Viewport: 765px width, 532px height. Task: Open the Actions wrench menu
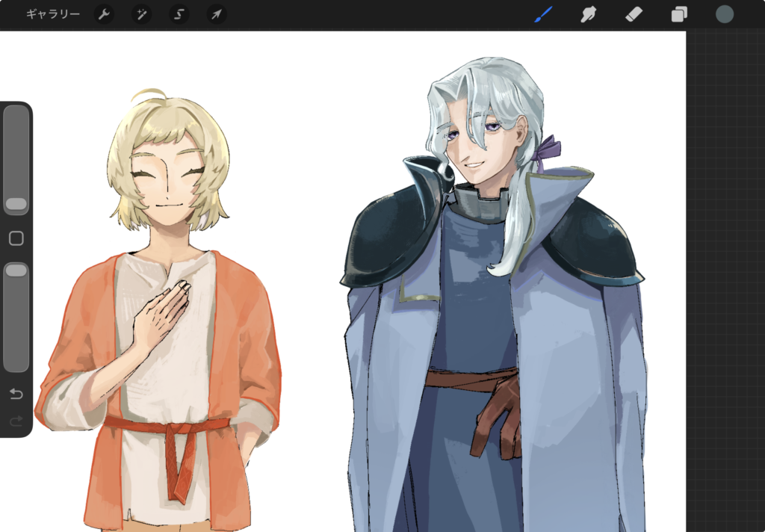tap(104, 14)
